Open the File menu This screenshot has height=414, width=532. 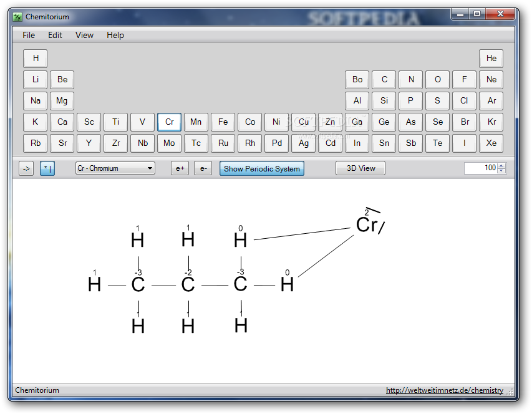[29, 36]
